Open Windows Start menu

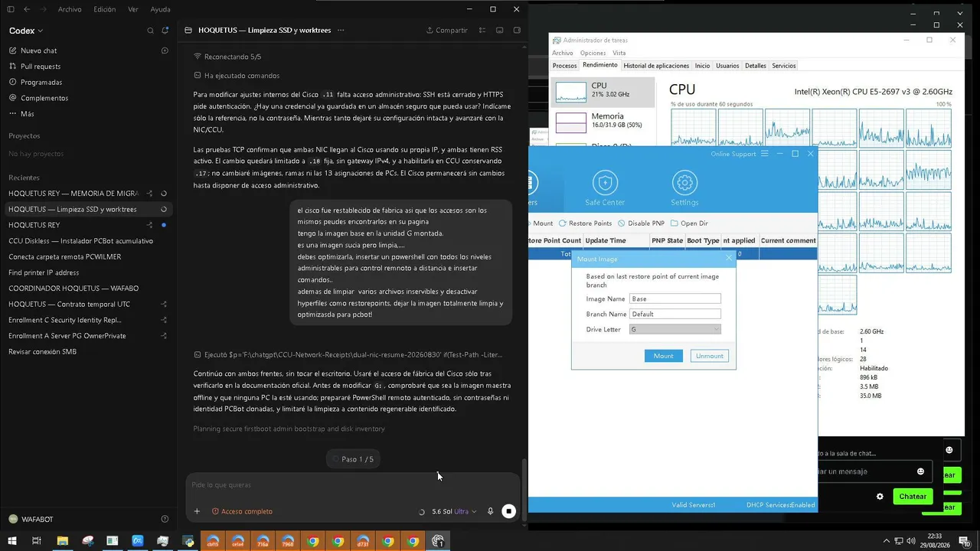point(12,541)
